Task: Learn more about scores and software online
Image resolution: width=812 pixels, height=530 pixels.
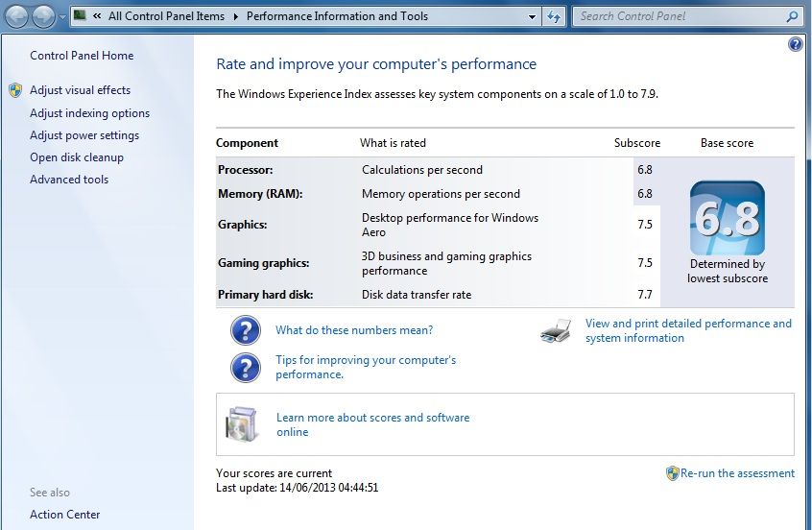Action: click(x=372, y=424)
